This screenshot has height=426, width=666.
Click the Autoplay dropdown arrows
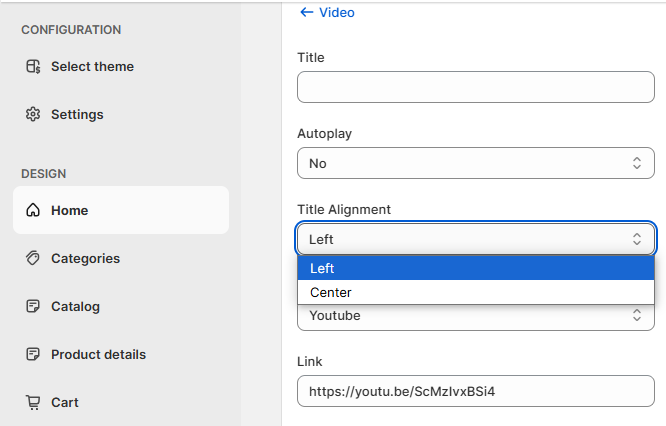(x=637, y=163)
